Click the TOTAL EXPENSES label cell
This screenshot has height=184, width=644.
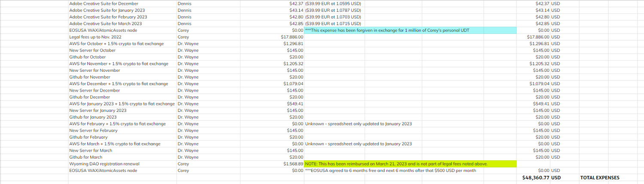[x=599, y=178]
